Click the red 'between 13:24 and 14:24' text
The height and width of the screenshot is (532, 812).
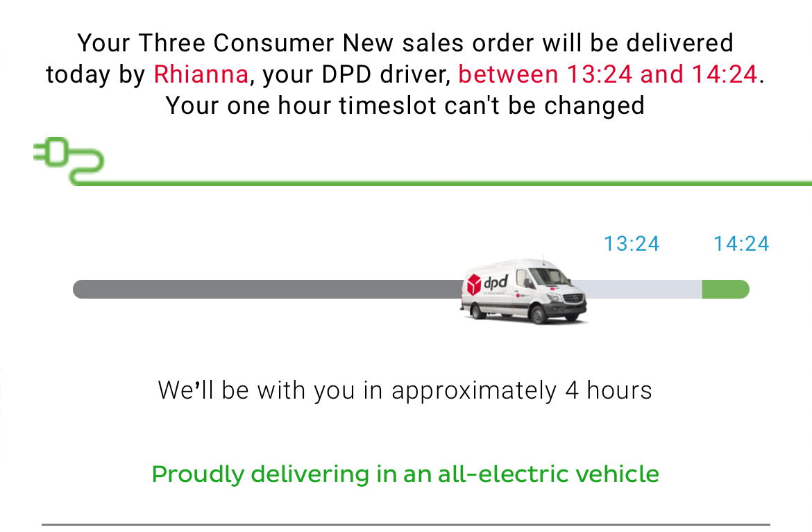608,74
